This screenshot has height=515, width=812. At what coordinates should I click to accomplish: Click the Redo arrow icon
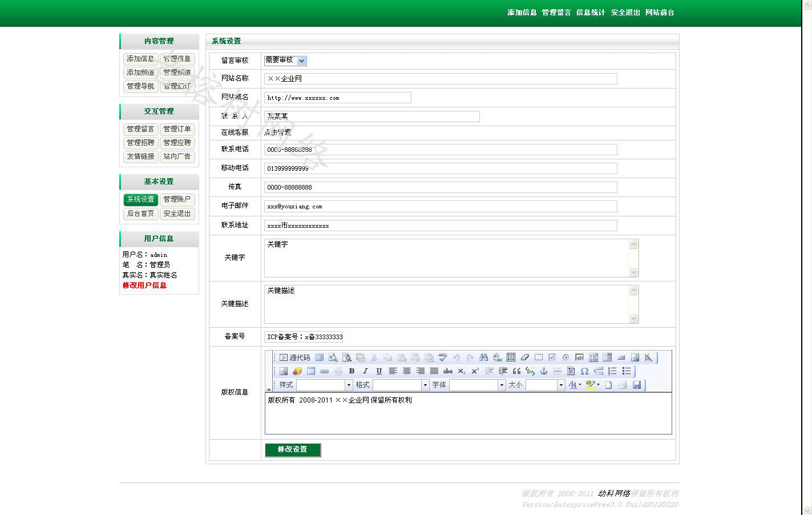click(470, 357)
